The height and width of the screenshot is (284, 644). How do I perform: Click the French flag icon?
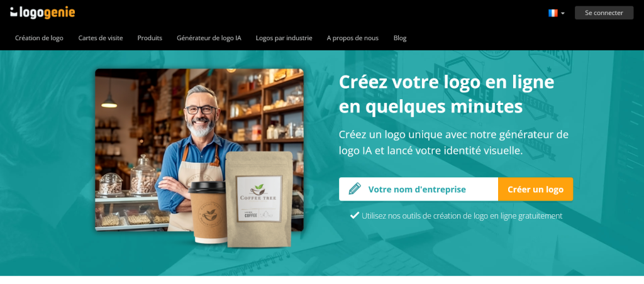tap(553, 13)
